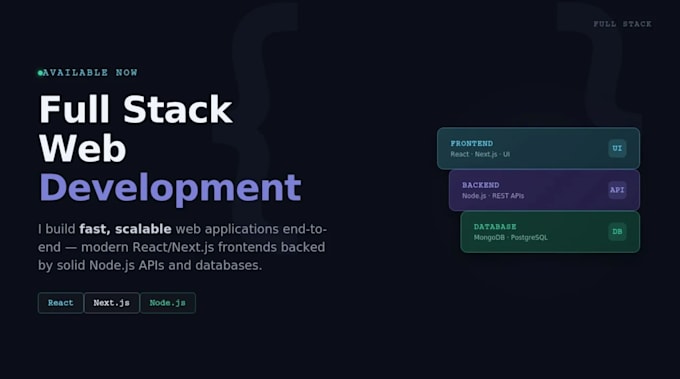Click the React tag chip
Image resolution: width=680 pixels, height=379 pixels.
pyautogui.click(x=60, y=303)
